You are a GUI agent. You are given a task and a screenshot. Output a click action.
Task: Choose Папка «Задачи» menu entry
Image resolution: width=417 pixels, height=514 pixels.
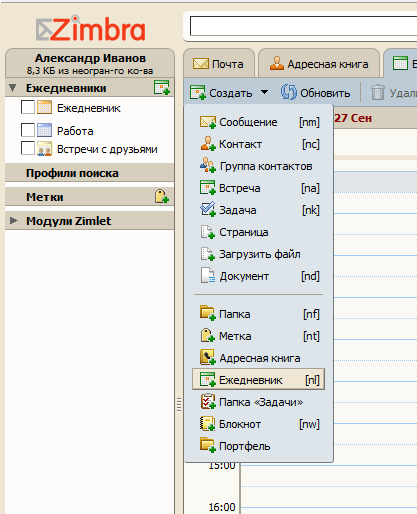click(x=259, y=402)
